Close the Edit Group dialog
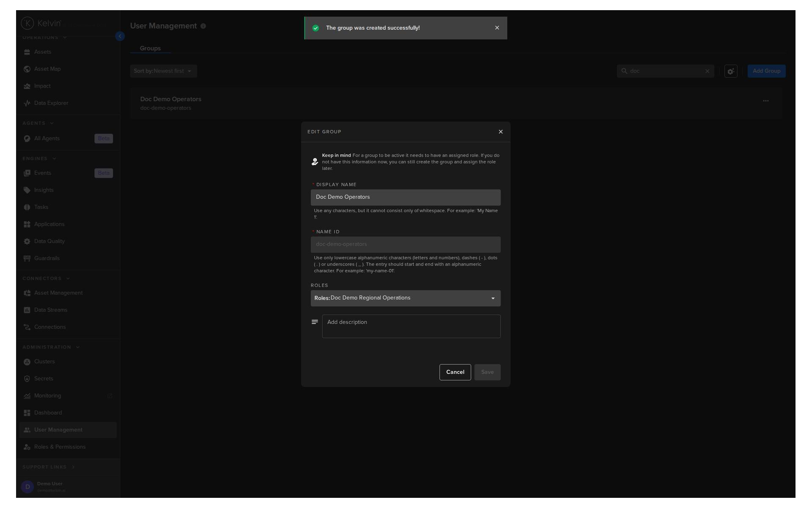Image resolution: width=812 pixels, height=508 pixels. pyautogui.click(x=501, y=132)
